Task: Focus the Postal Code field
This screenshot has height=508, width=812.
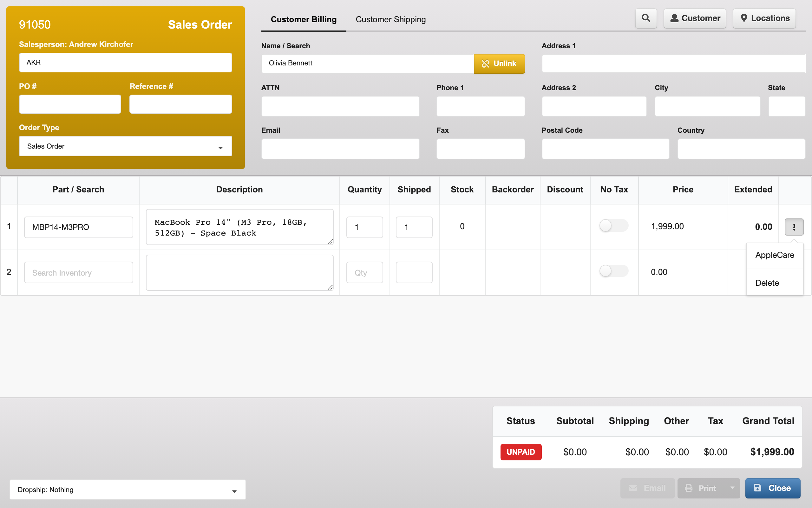Action: click(x=605, y=149)
